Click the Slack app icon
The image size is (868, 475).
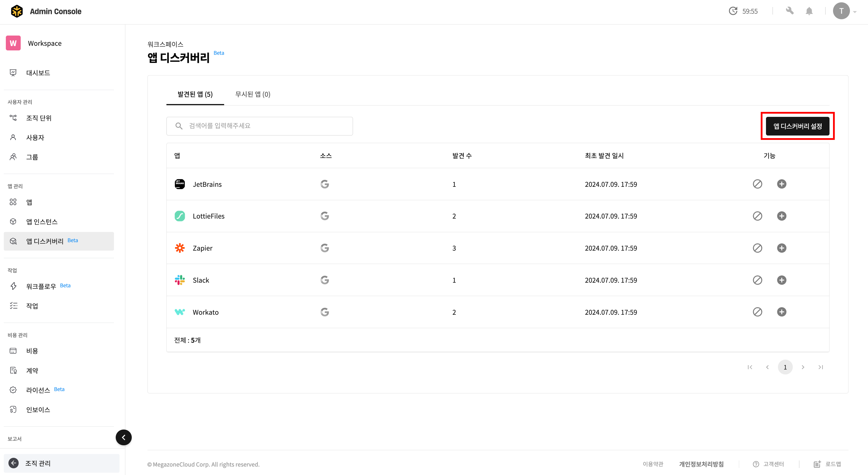(x=180, y=280)
